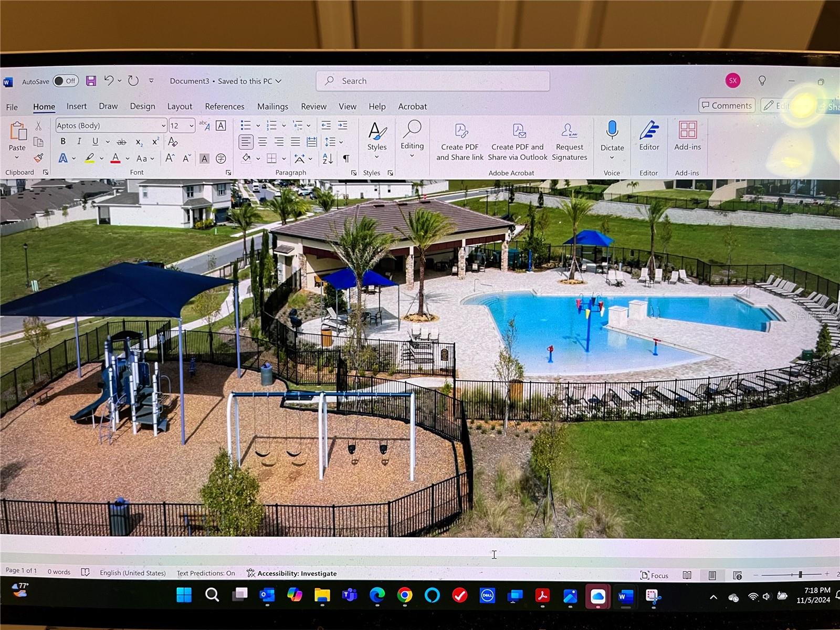Click the Search box in title bar
The width and height of the screenshot is (840, 630).
(x=433, y=81)
